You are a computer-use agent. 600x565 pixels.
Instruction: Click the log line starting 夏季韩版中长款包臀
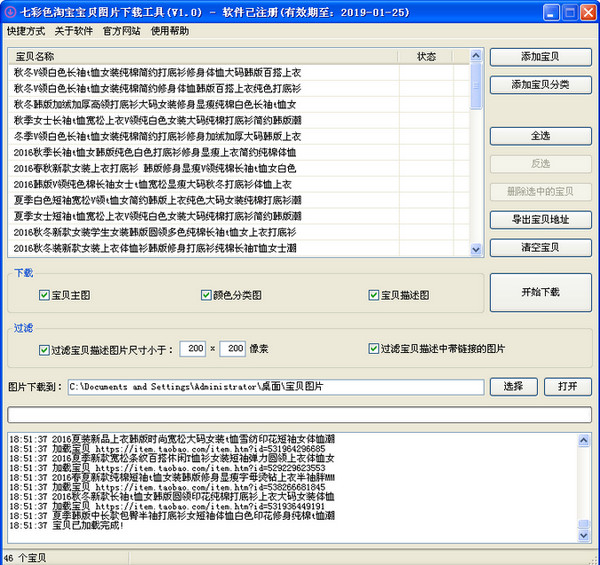pyautogui.click(x=172, y=516)
